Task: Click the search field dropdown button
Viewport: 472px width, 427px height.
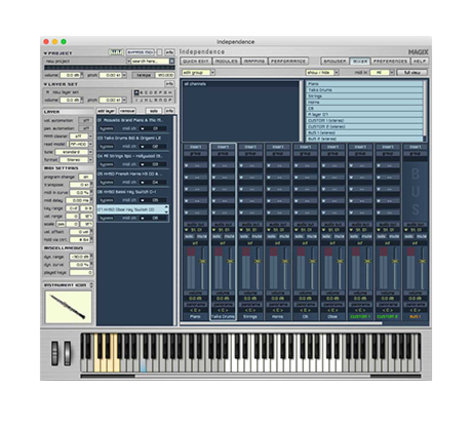Action: coord(172,61)
